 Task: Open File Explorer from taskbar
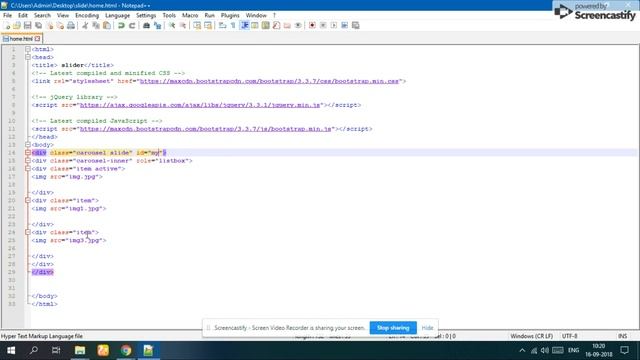80,350
